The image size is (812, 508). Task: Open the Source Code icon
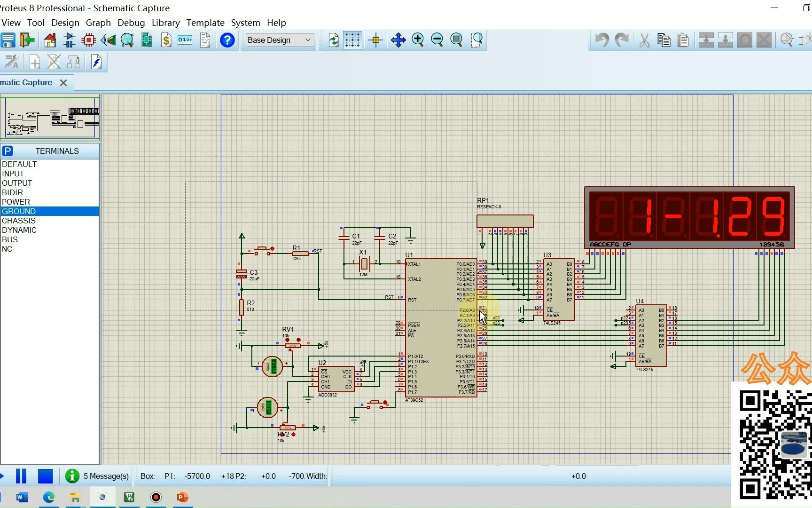tap(185, 40)
